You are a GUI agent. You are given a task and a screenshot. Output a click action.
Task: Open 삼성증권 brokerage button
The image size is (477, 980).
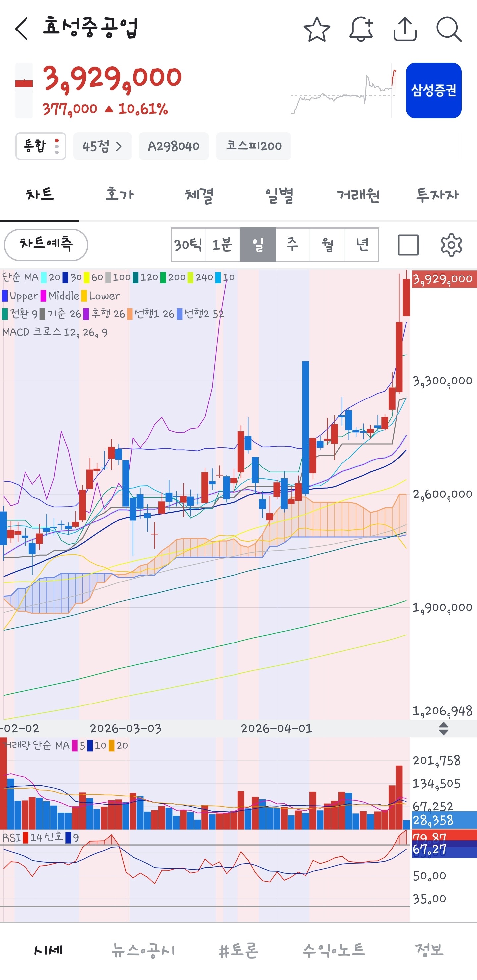[434, 91]
